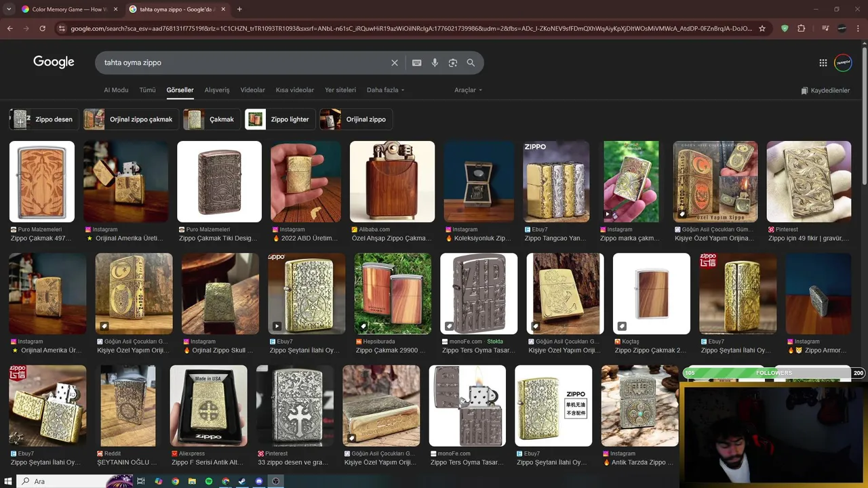
Task: Filter by the Zippo lighter chip
Action: pos(280,119)
